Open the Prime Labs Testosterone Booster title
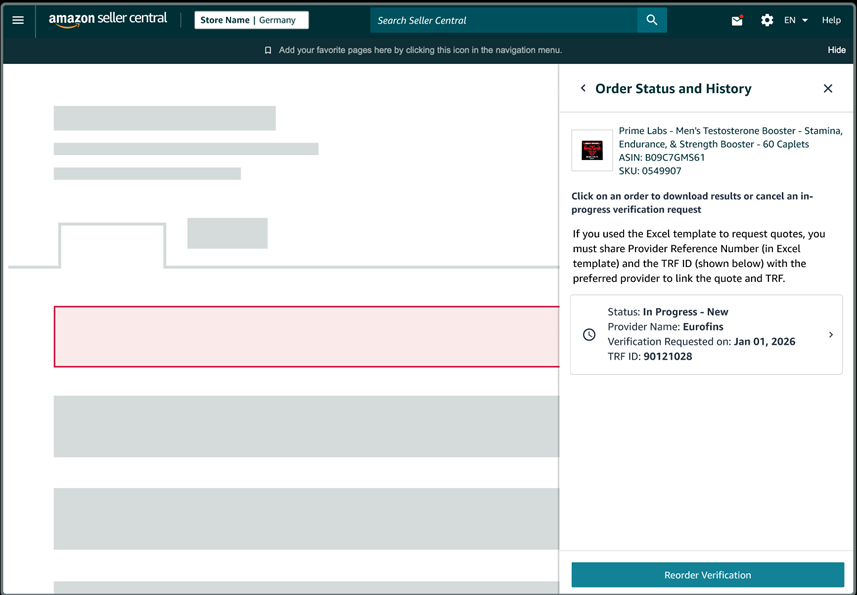This screenshot has height=595, width=857. click(x=730, y=137)
